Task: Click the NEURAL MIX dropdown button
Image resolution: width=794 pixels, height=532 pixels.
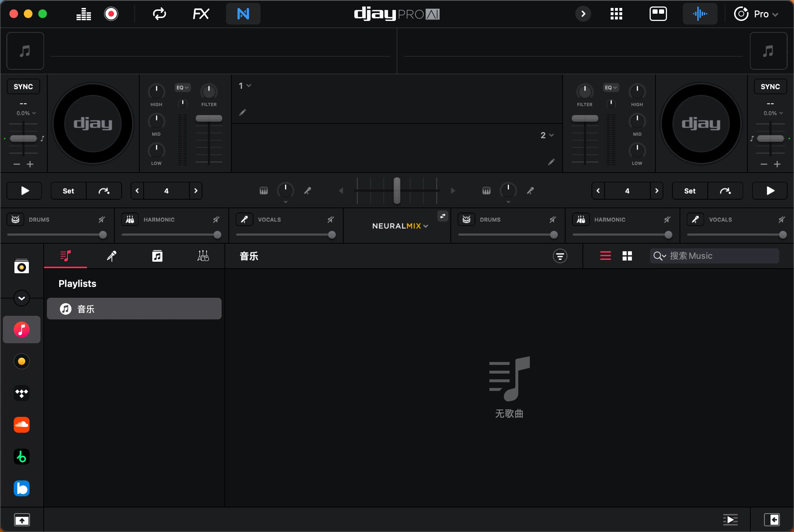Action: (x=400, y=226)
